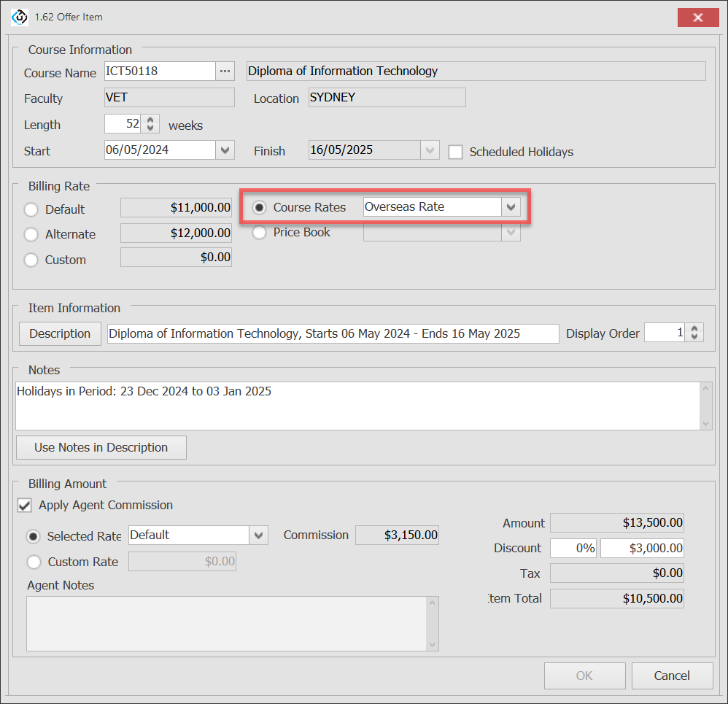Enable the Scheduled Holidays checkbox

pyautogui.click(x=456, y=152)
